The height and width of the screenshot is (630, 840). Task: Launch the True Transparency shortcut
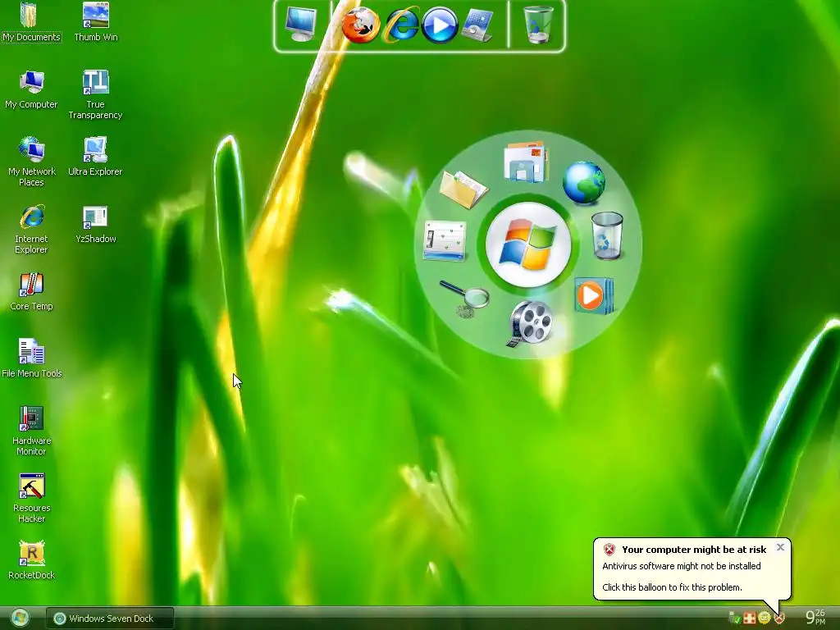tap(95, 95)
